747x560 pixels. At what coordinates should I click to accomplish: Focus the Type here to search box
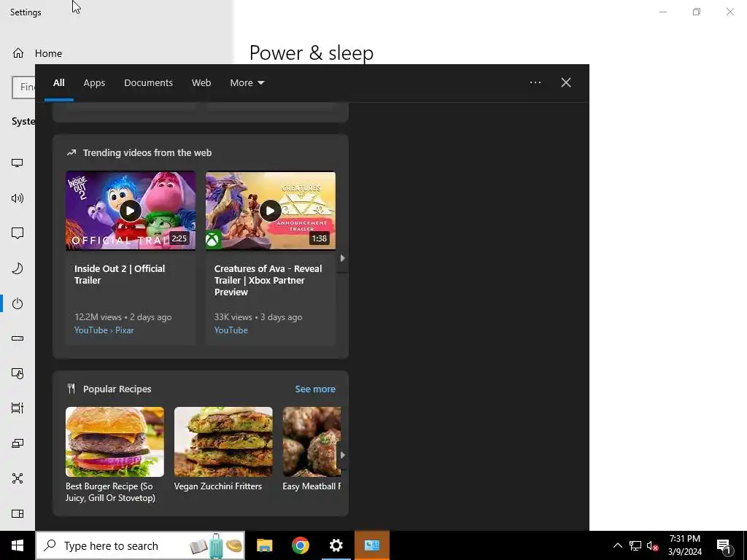[141, 545]
